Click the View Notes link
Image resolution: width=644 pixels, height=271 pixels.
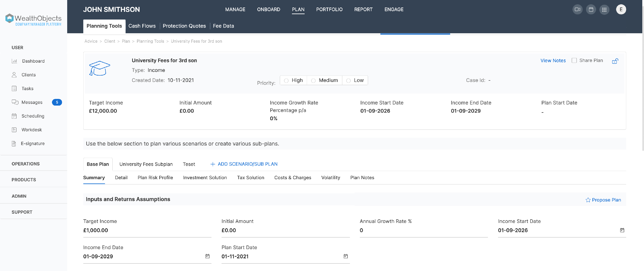553,61
